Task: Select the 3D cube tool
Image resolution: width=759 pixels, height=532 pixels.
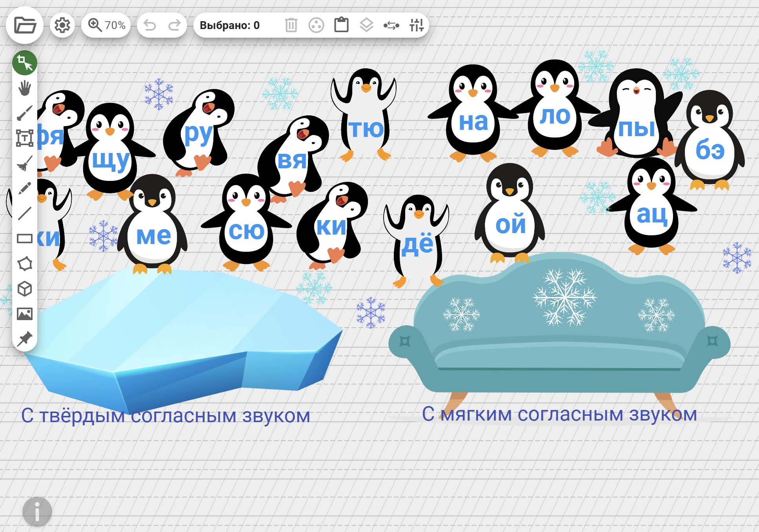Action: 25,289
